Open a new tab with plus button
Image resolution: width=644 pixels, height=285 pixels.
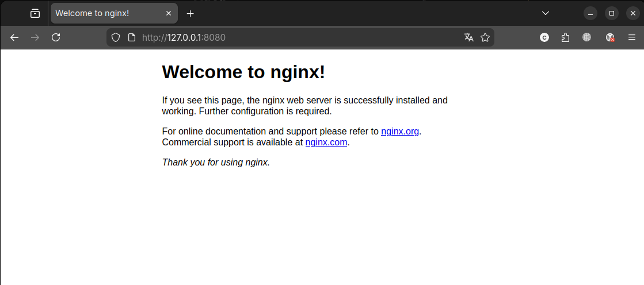click(190, 13)
